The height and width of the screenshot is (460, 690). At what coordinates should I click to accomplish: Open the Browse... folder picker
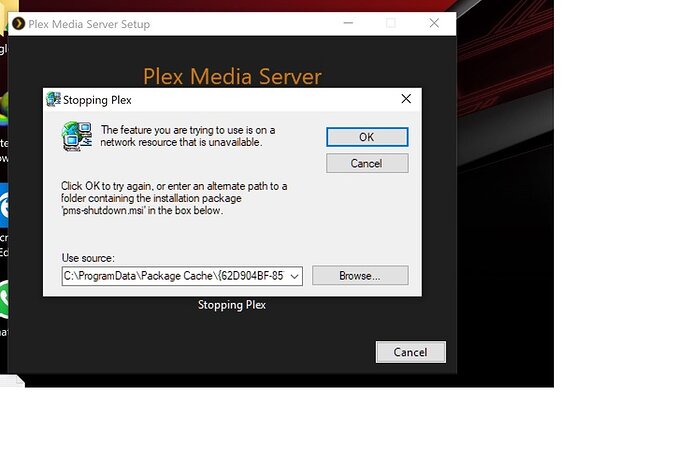360,276
